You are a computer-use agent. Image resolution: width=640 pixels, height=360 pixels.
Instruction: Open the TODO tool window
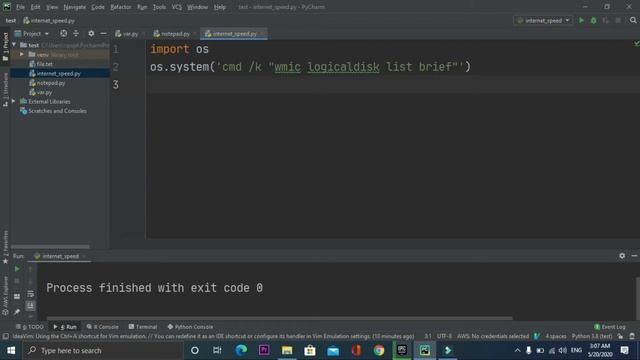coord(30,327)
